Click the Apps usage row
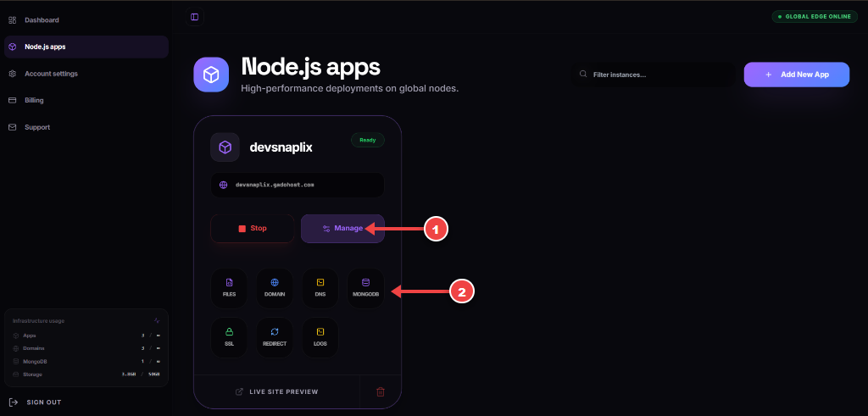This screenshot has height=416, width=868. (x=86, y=336)
